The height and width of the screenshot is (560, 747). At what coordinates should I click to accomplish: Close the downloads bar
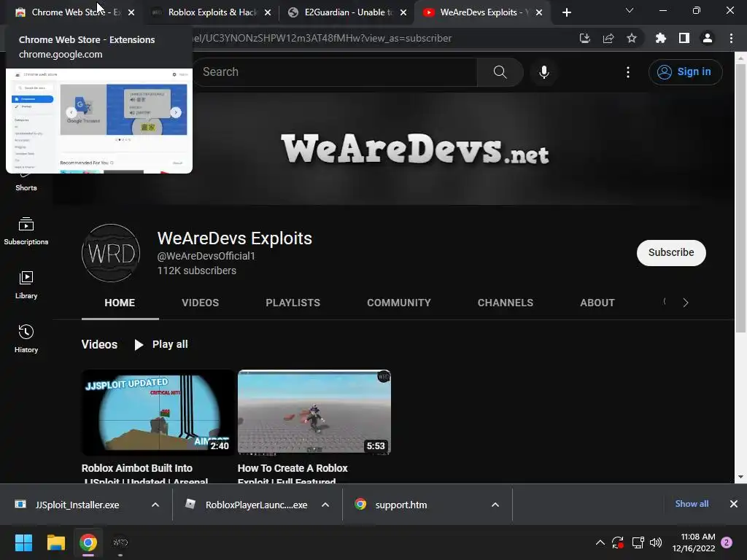tap(734, 504)
